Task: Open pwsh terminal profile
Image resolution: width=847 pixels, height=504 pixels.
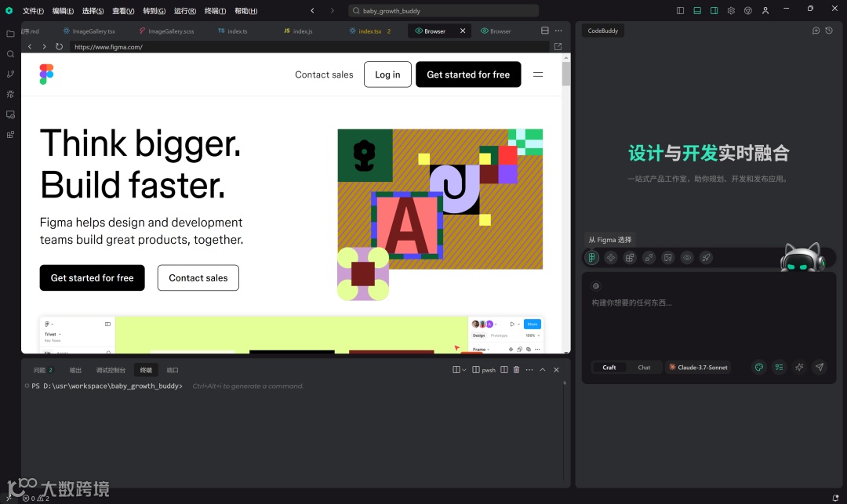Action: [484, 370]
